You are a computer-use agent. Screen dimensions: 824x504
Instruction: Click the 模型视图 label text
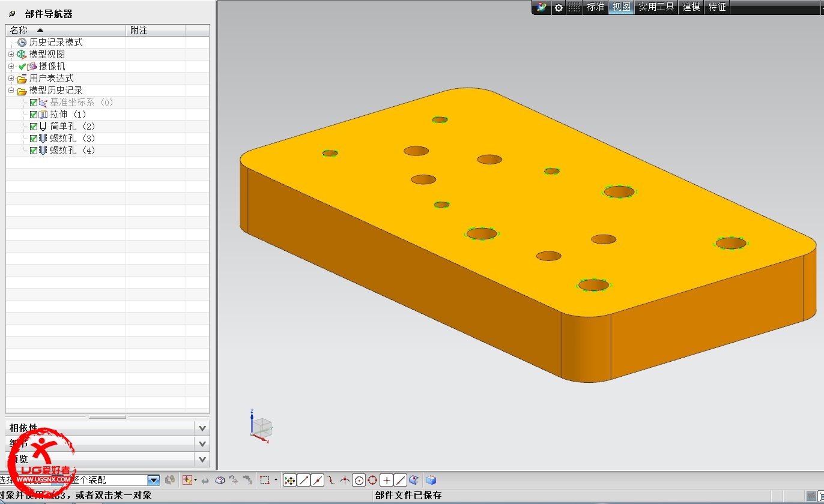coord(47,54)
